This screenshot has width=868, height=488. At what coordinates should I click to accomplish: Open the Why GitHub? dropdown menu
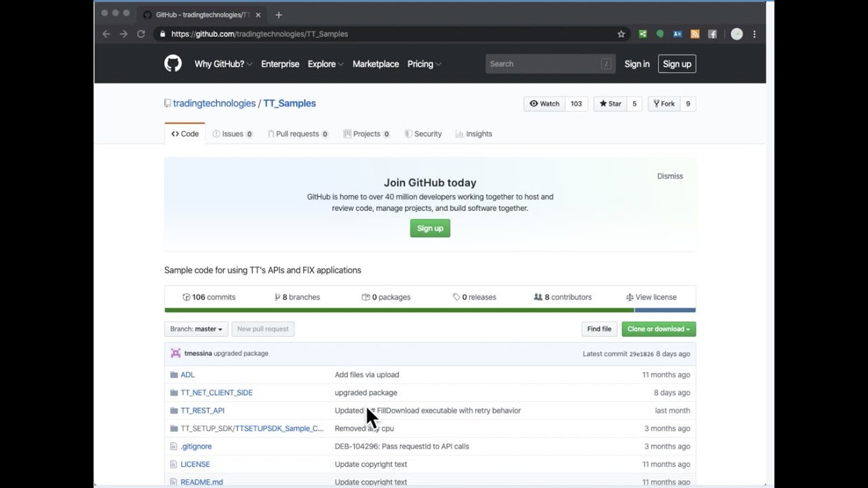click(223, 64)
